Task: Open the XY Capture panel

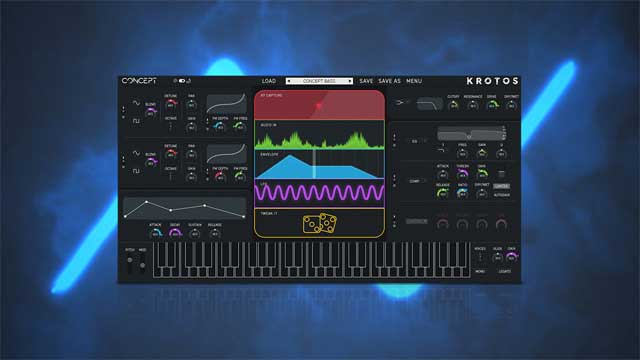Action: pyautogui.click(x=319, y=105)
